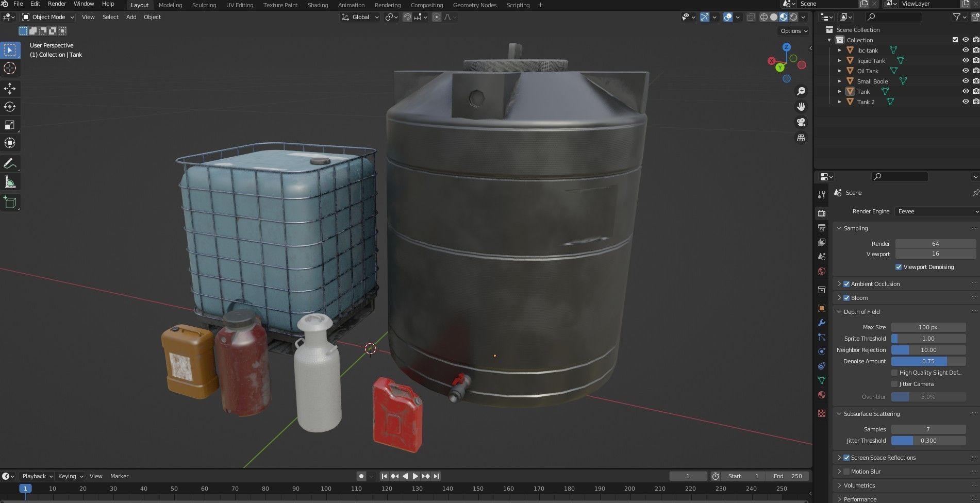The image size is (980, 503).
Task: Expand the Small Boole outliner item
Action: point(840,81)
